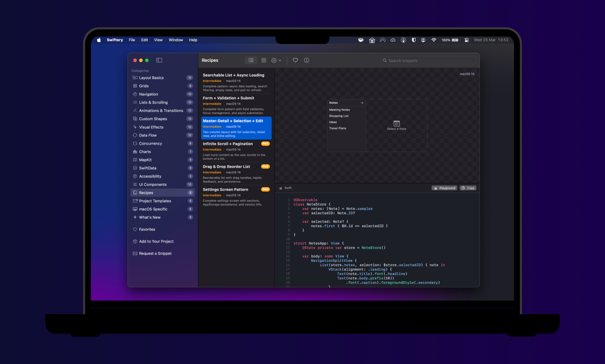Viewport: 605px width, 364px height.
Task: Click the macOS 14 preview label
Action: pos(467,74)
